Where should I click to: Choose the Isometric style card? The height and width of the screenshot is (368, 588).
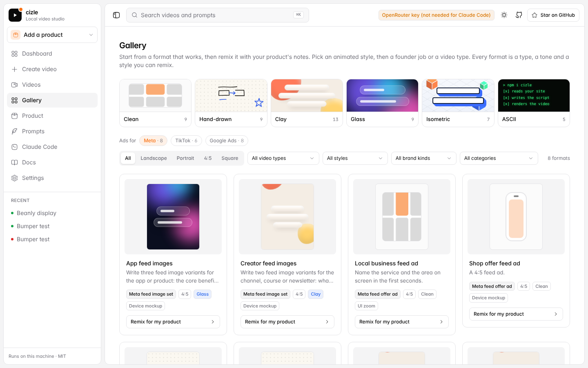[x=458, y=103]
